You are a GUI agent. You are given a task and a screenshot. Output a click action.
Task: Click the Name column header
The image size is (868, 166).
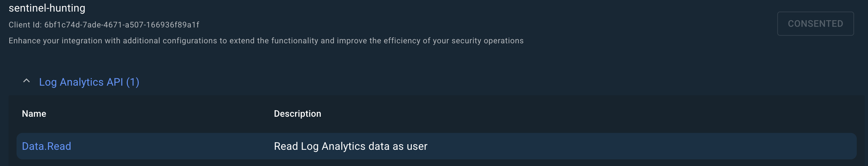(x=34, y=114)
